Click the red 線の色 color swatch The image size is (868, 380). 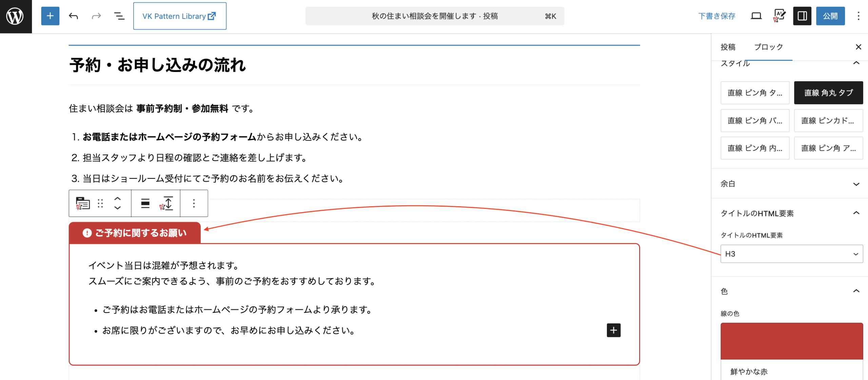coord(791,341)
